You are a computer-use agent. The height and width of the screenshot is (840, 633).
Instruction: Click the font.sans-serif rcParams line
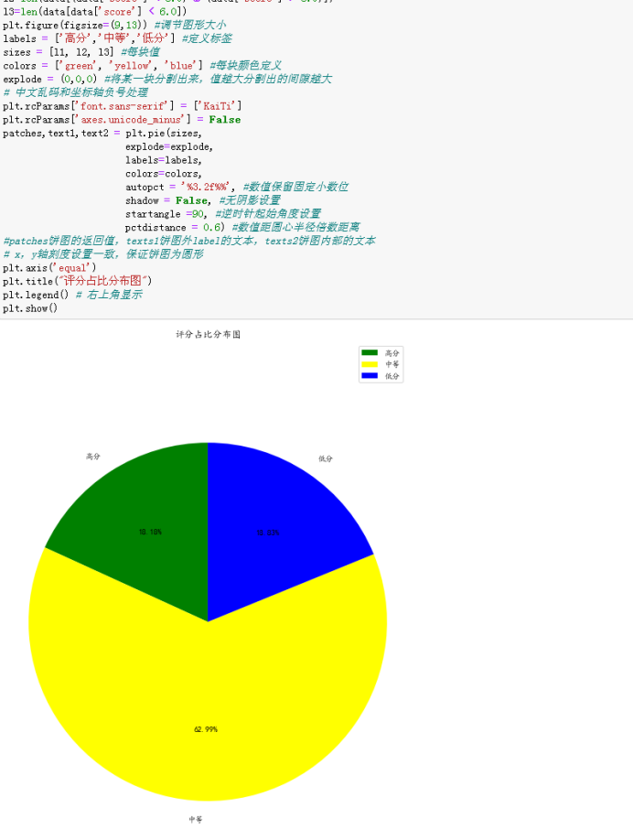tap(122, 106)
